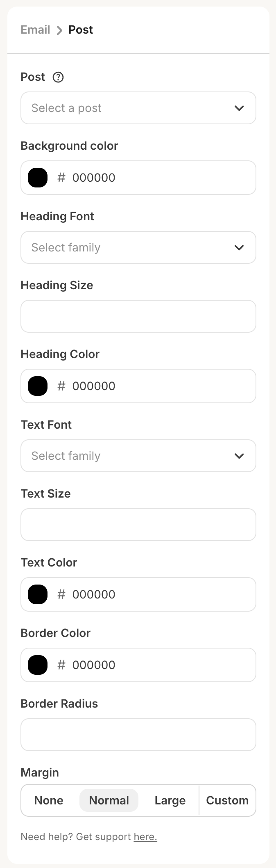
Task: Click the chevron on the post selector
Action: tap(240, 108)
